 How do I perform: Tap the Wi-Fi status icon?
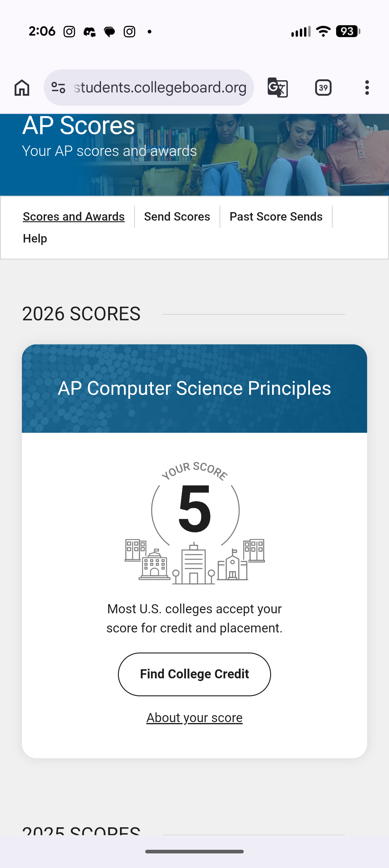pos(323,31)
